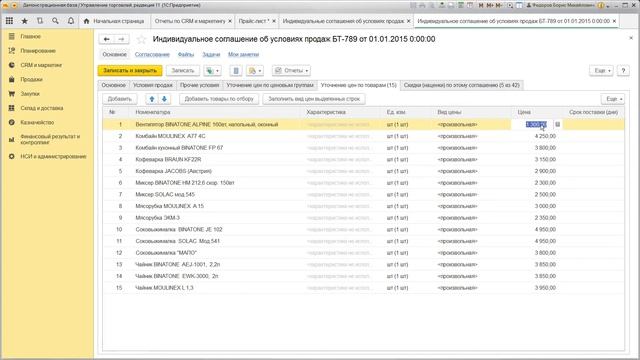Move the row up with blue arrow
Viewport: 640px width, 360px height.
[x=152, y=99]
